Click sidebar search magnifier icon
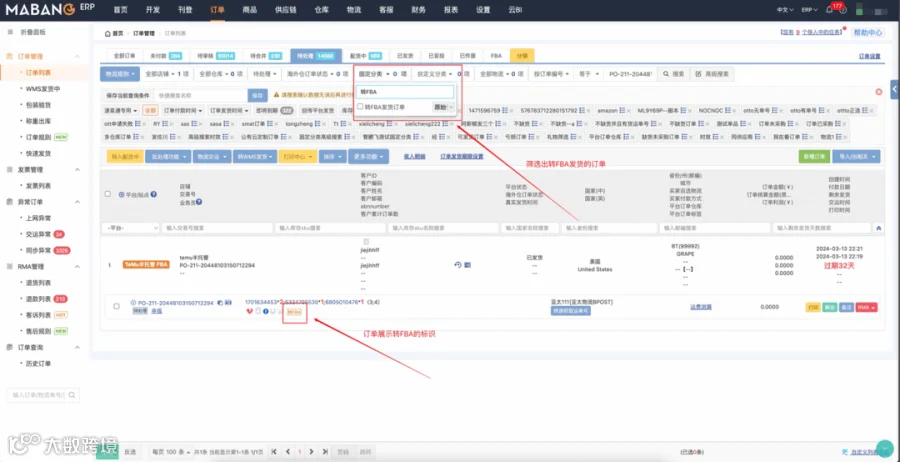The height and width of the screenshot is (462, 900). coord(72,395)
